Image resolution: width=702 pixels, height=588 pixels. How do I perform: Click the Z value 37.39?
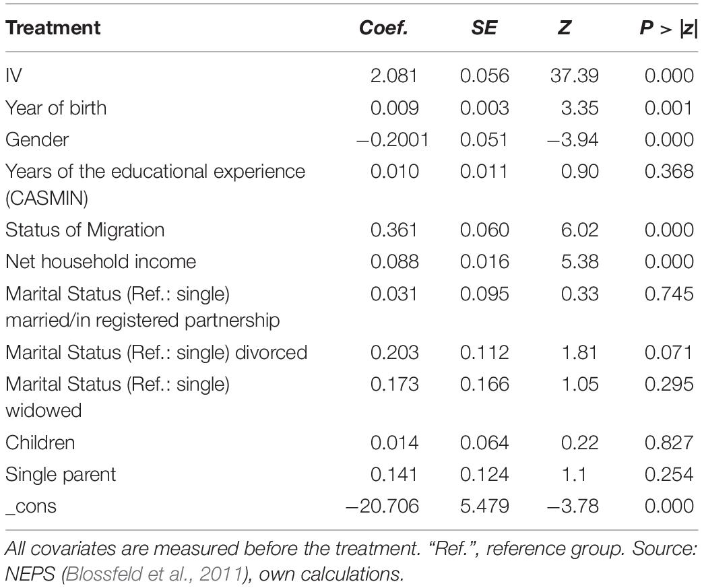tap(575, 75)
